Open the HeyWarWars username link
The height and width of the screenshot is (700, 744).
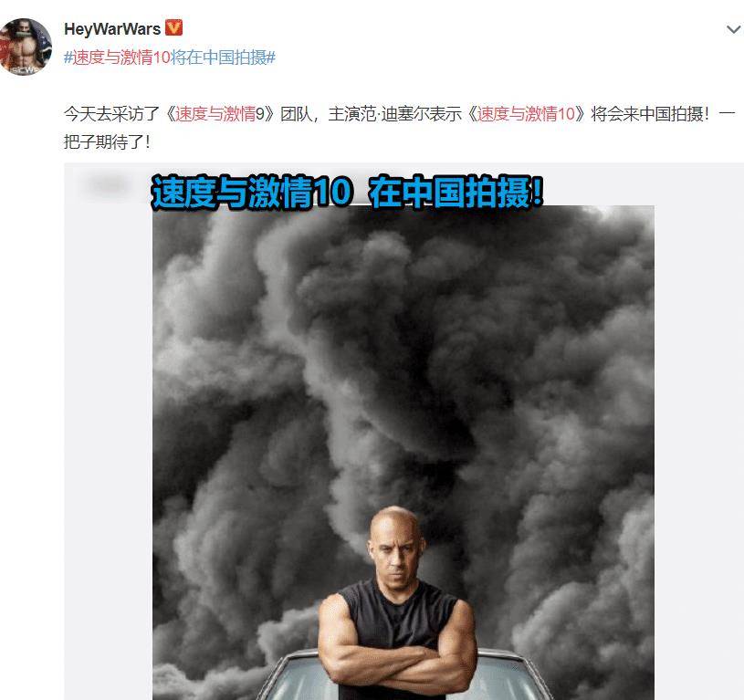112,29
